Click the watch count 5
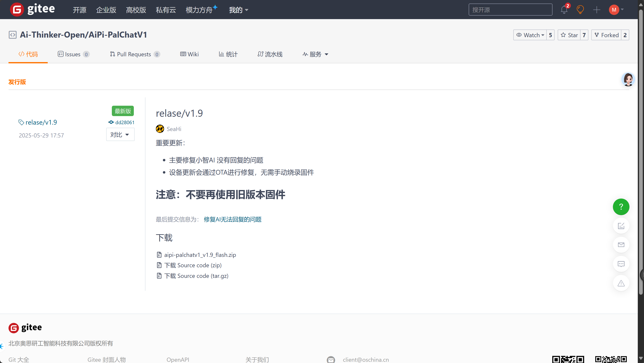This screenshot has height=363, width=644. click(550, 35)
